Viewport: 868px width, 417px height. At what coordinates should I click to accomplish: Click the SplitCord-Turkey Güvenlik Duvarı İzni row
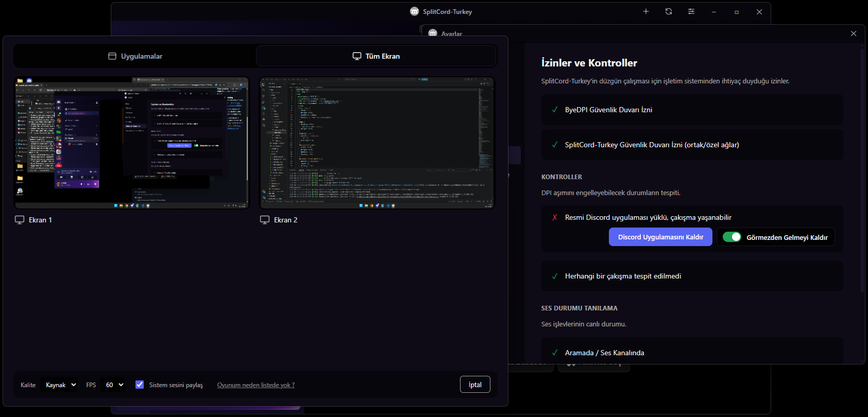tap(692, 145)
